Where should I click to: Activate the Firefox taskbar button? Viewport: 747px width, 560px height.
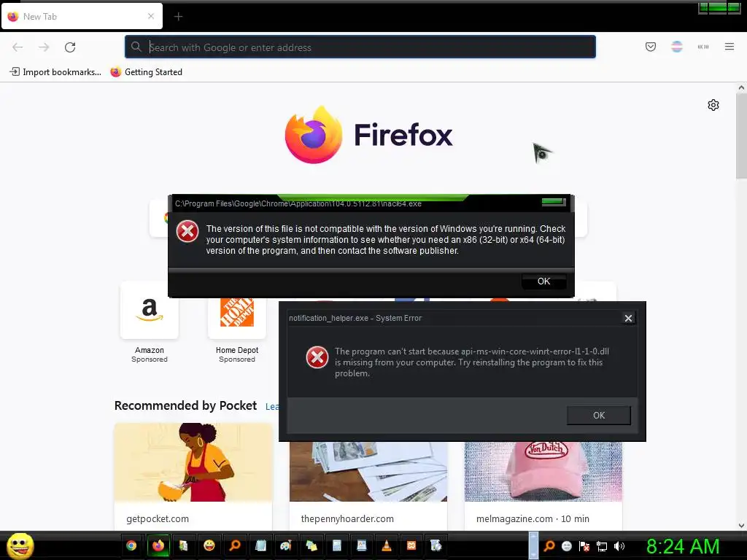pyautogui.click(x=158, y=545)
